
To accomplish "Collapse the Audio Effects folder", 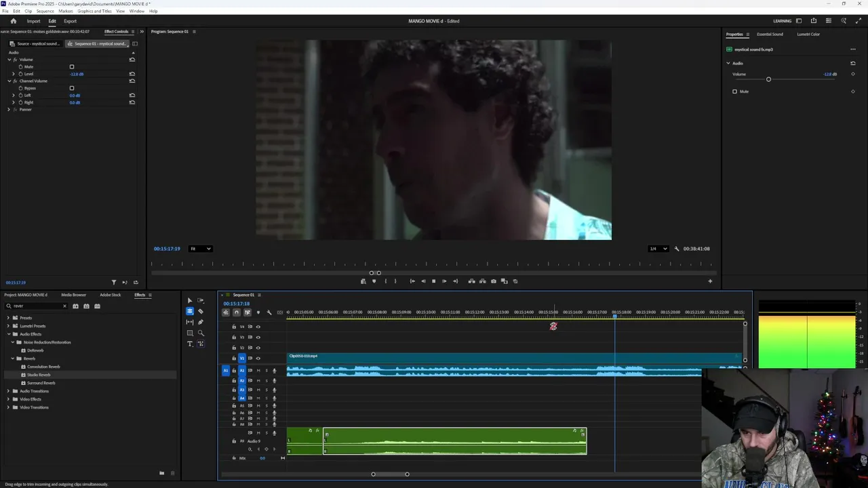I will coord(8,334).
